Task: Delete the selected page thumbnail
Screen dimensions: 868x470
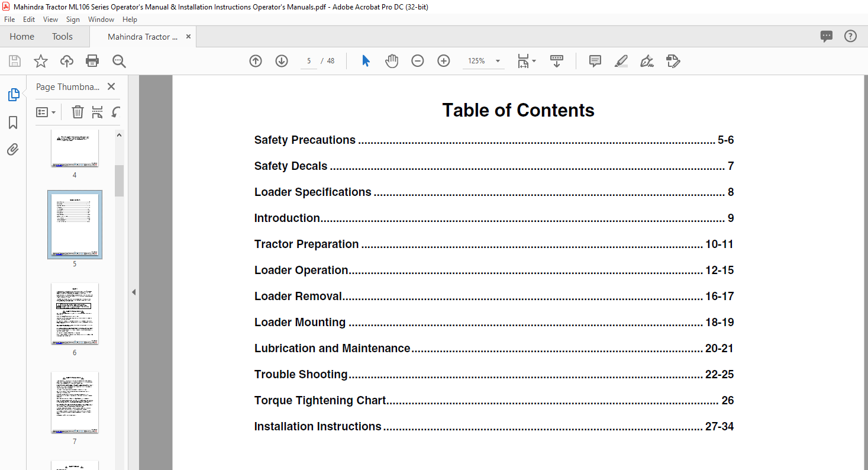Action: (x=78, y=112)
